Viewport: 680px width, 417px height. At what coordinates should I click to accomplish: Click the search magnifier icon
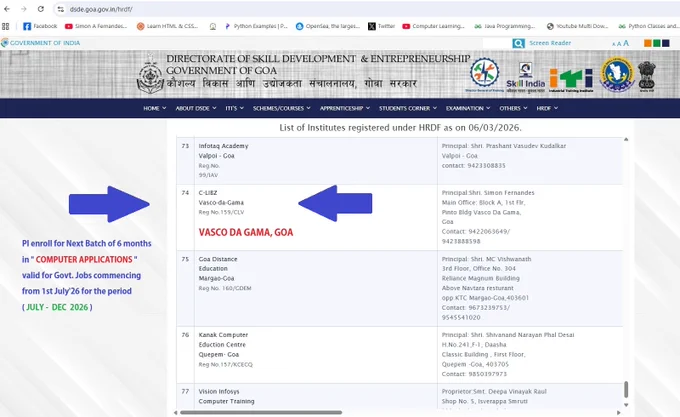(518, 43)
